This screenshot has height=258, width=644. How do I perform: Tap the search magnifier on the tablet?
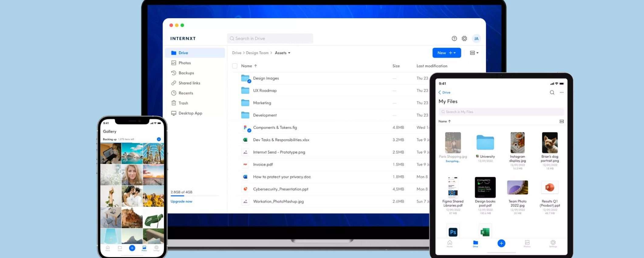[552, 92]
